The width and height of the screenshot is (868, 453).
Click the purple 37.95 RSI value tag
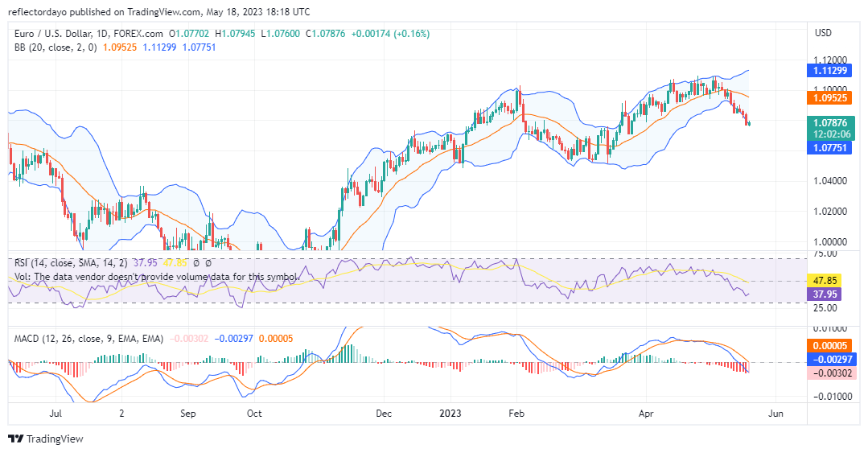pos(824,294)
